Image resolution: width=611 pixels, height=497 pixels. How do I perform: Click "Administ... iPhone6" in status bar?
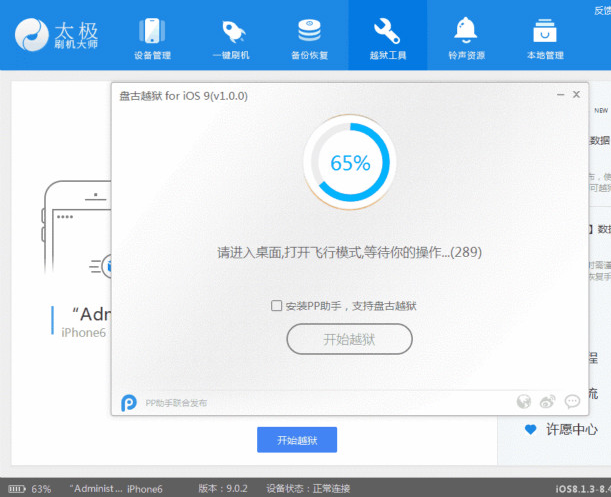point(116,489)
